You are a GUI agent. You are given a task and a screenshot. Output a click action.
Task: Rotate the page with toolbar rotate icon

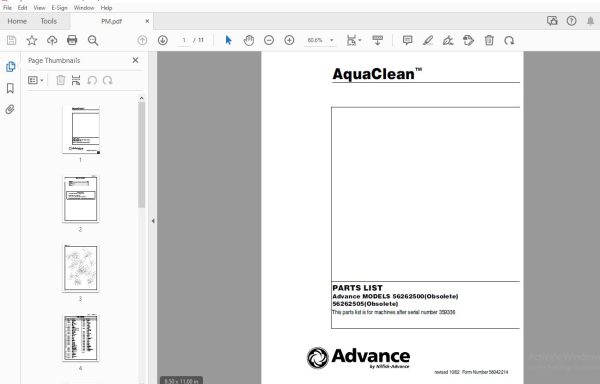pyautogui.click(x=509, y=40)
